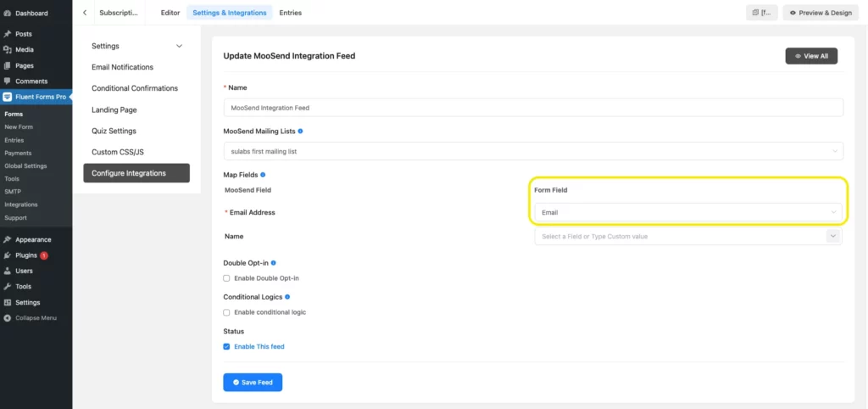
Task: Click the back arrow next to Subscripti...
Action: click(85, 13)
